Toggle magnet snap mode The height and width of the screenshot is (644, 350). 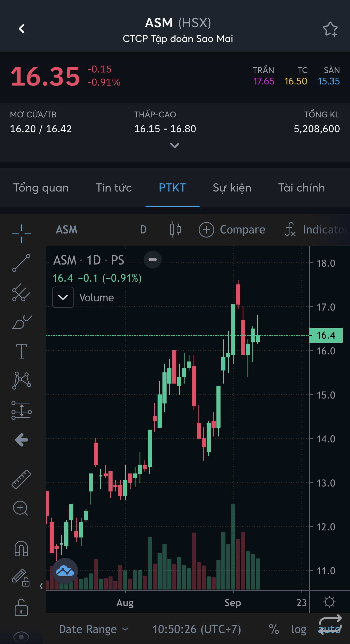[21, 548]
